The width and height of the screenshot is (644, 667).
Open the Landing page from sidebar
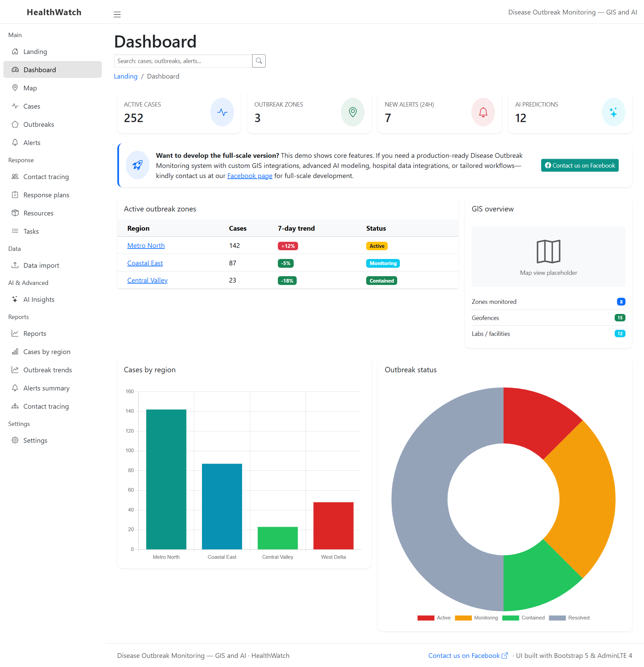tap(35, 51)
